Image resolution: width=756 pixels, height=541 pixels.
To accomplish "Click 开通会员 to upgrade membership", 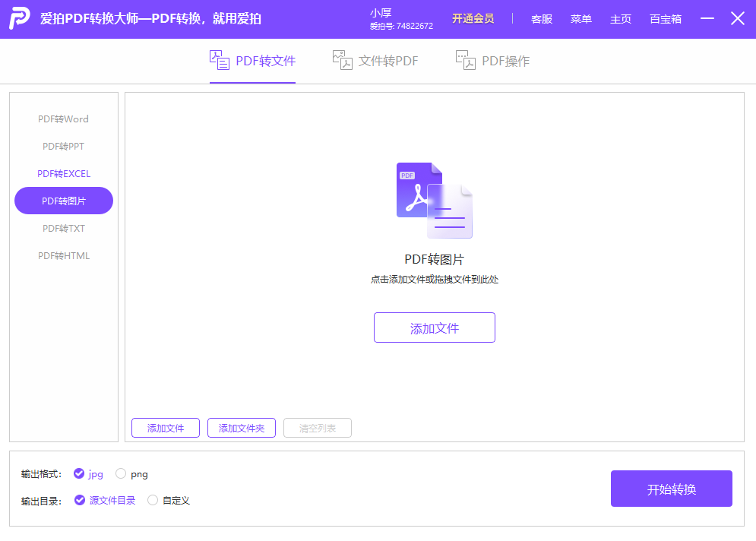I will [x=473, y=19].
